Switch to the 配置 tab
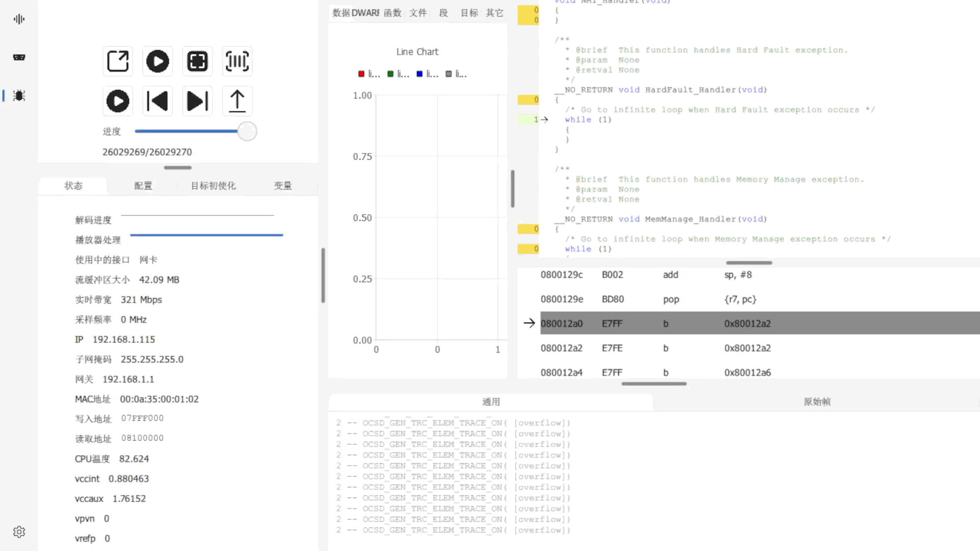This screenshot has height=551, width=980. [143, 186]
